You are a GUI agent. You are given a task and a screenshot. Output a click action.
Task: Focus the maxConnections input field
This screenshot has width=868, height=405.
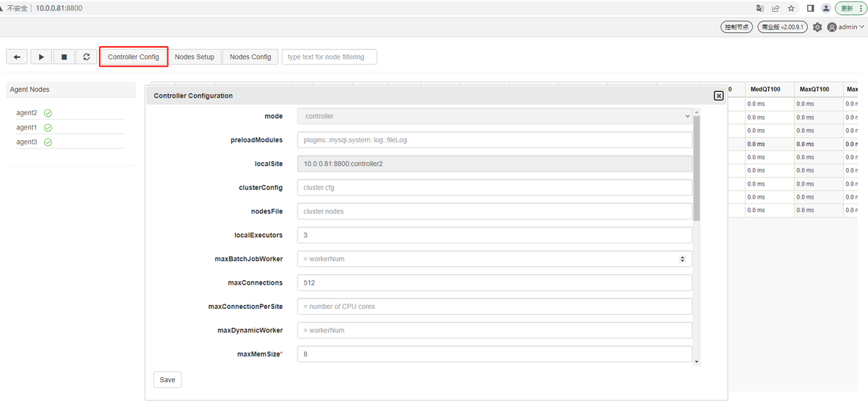[x=494, y=282]
